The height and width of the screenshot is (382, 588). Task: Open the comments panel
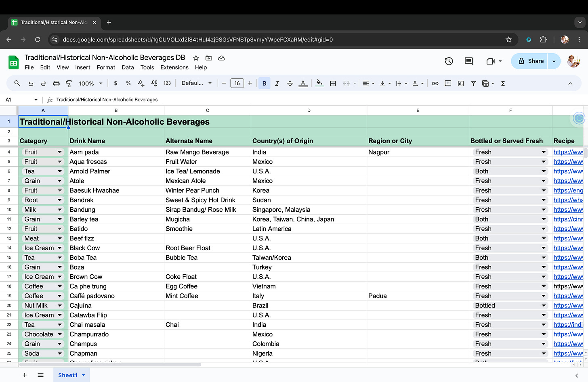point(469,61)
